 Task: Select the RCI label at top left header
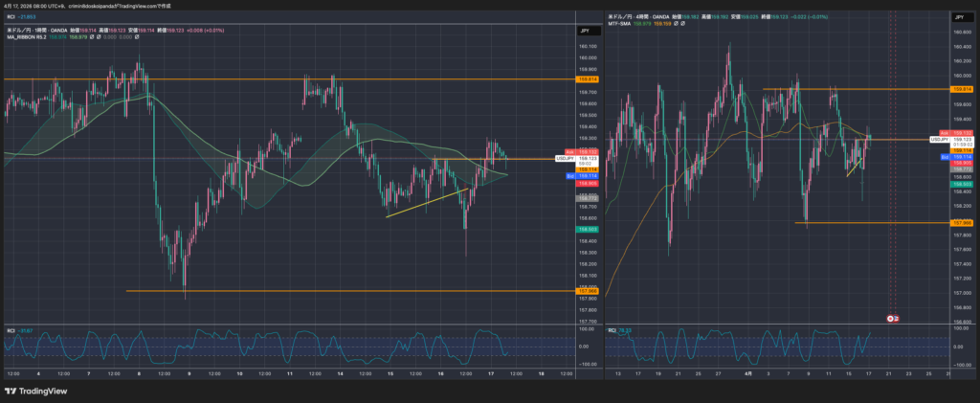tap(9, 17)
